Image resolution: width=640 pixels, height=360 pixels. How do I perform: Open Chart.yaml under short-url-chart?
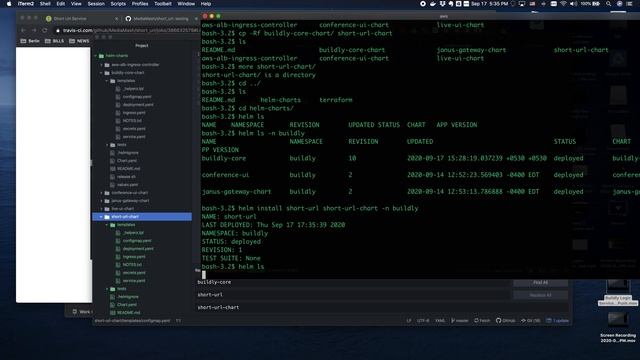point(127,304)
